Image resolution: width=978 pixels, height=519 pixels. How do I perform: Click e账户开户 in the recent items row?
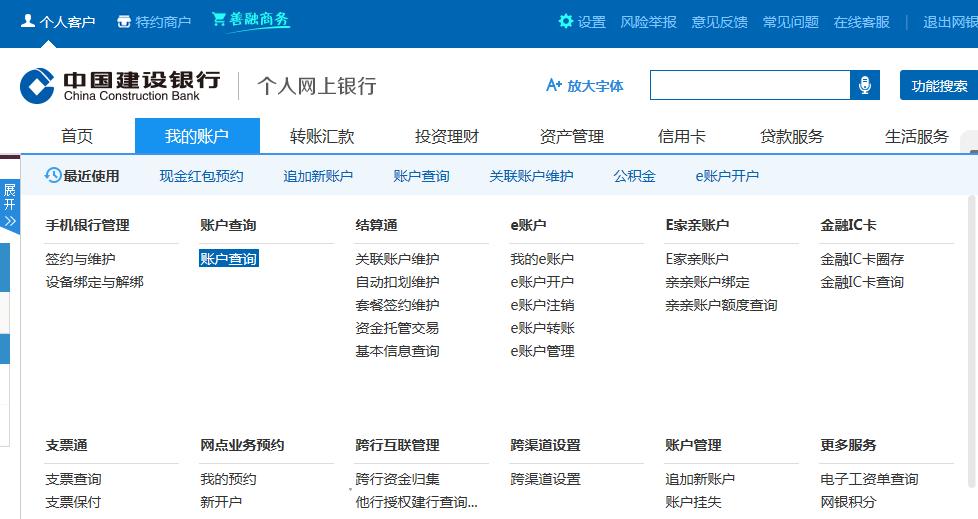[x=727, y=176]
